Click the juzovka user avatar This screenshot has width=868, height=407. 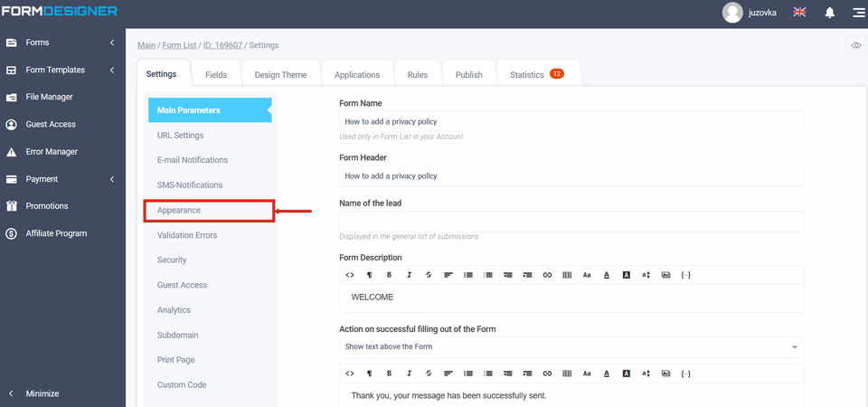click(732, 13)
